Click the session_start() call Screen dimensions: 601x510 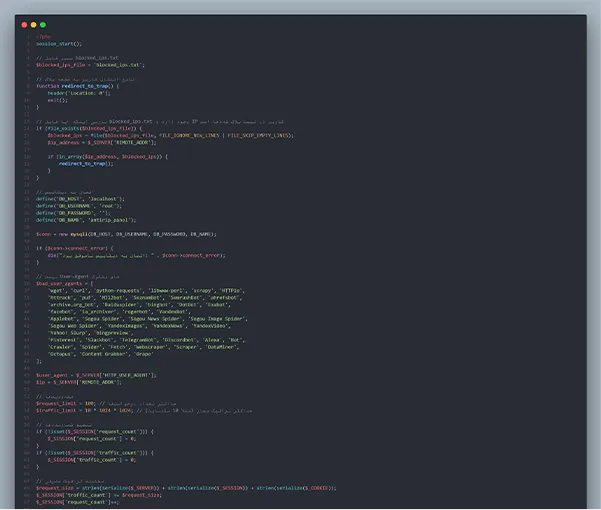[59, 44]
